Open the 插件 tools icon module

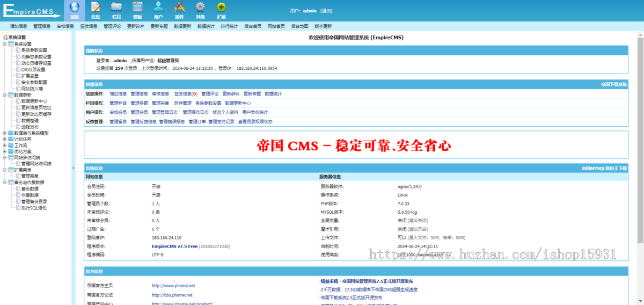[179, 10]
